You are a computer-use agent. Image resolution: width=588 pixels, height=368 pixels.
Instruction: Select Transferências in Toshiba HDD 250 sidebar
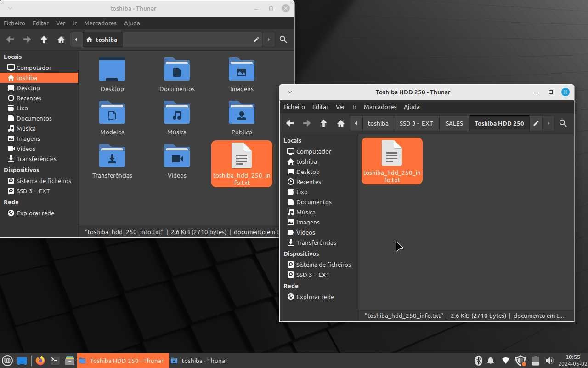(319, 242)
